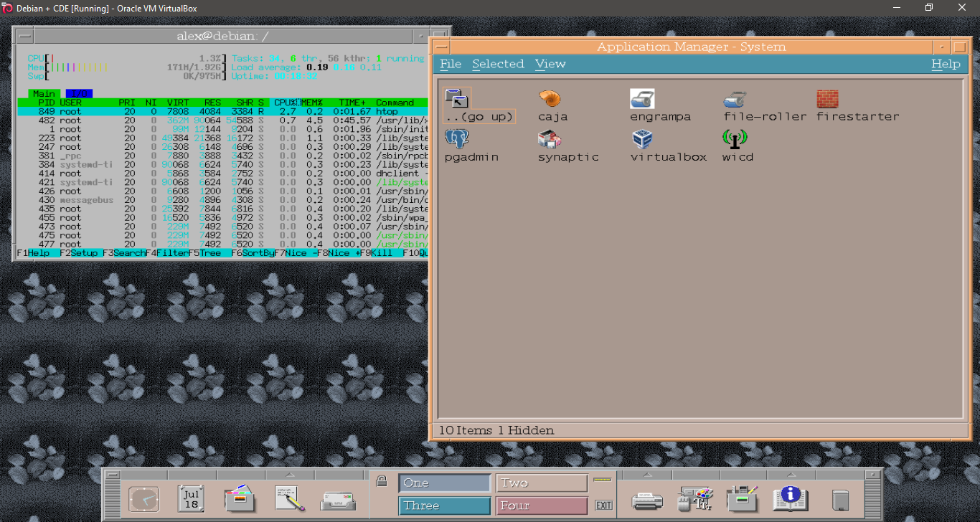Open the file-roller icon
The image size is (980, 522).
tap(735, 99)
